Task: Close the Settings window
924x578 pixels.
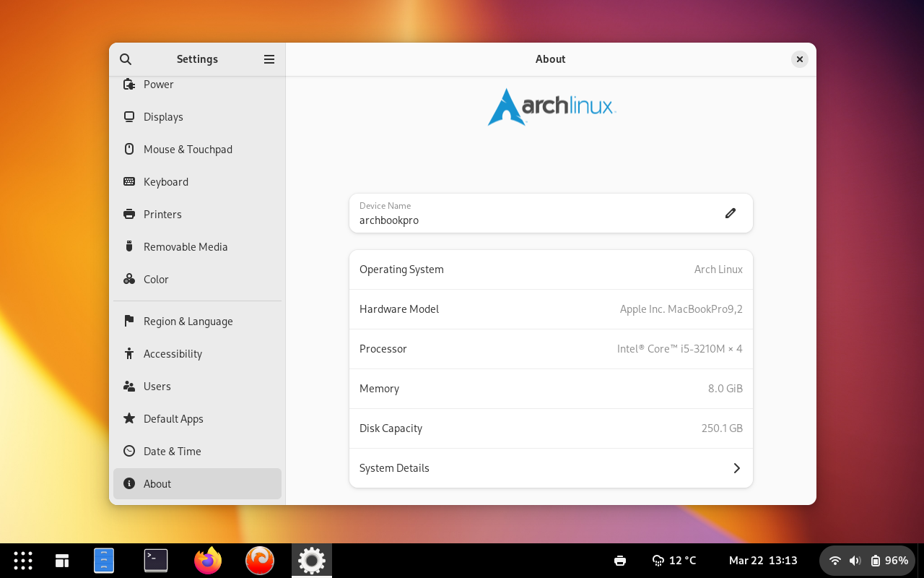Action: (x=799, y=59)
